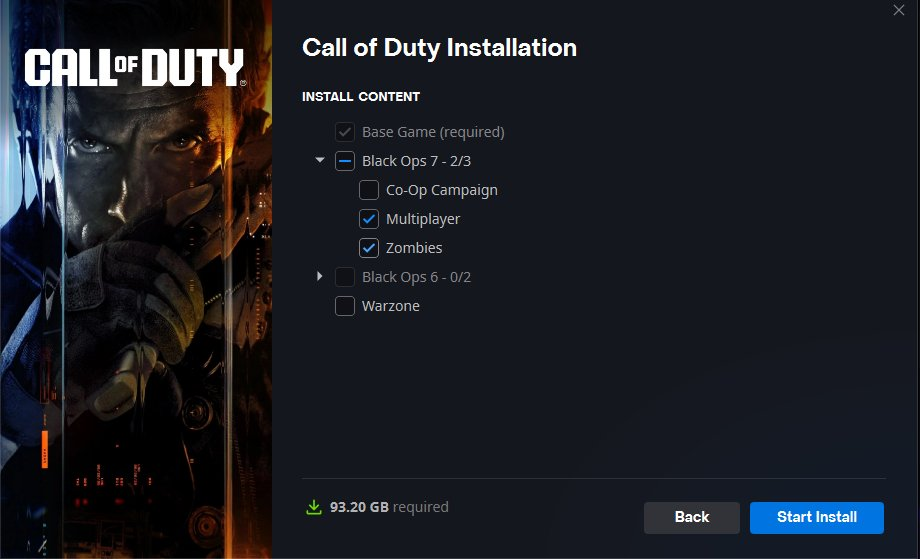Screen dimensions: 920x559
Task: Expand the Black Ops 6 tree arrow
Action: 319,276
